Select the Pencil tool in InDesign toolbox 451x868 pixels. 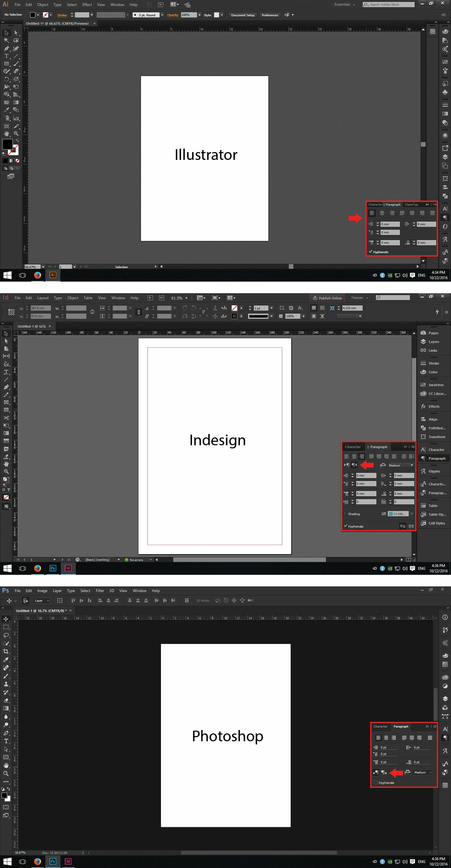click(6, 395)
